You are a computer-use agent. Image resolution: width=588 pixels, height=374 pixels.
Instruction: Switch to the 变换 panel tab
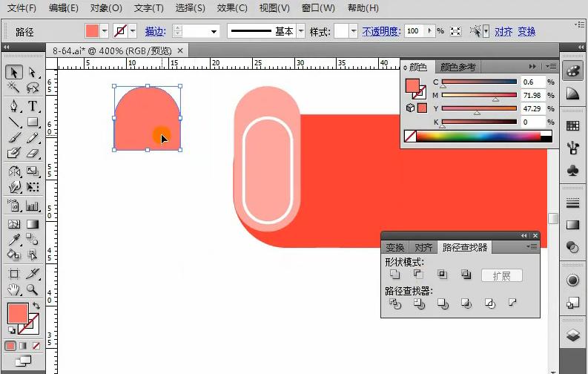(x=395, y=248)
